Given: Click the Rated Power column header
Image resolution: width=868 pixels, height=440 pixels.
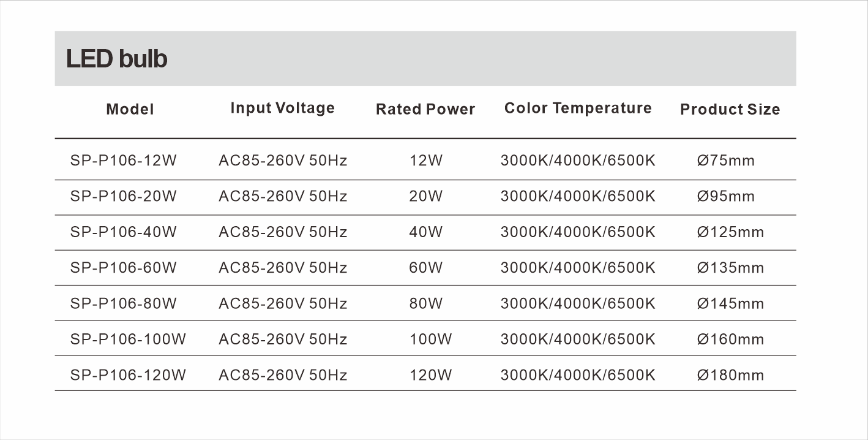Looking at the screenshot, I should (425, 110).
